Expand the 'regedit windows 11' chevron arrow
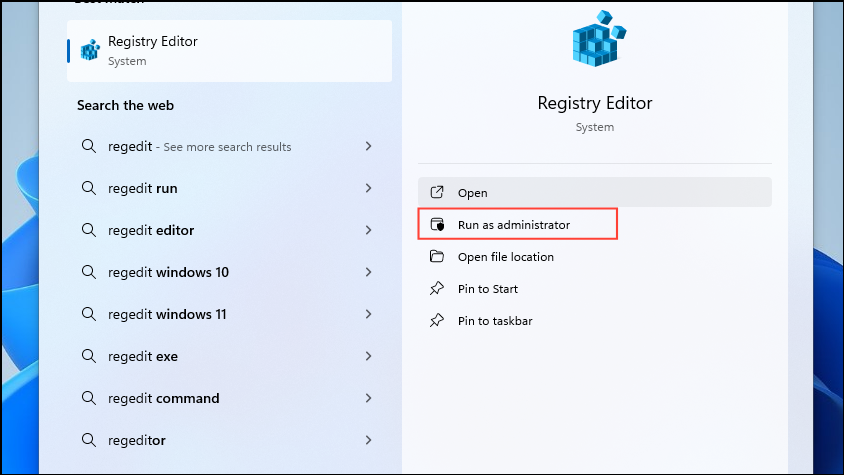 tap(368, 314)
